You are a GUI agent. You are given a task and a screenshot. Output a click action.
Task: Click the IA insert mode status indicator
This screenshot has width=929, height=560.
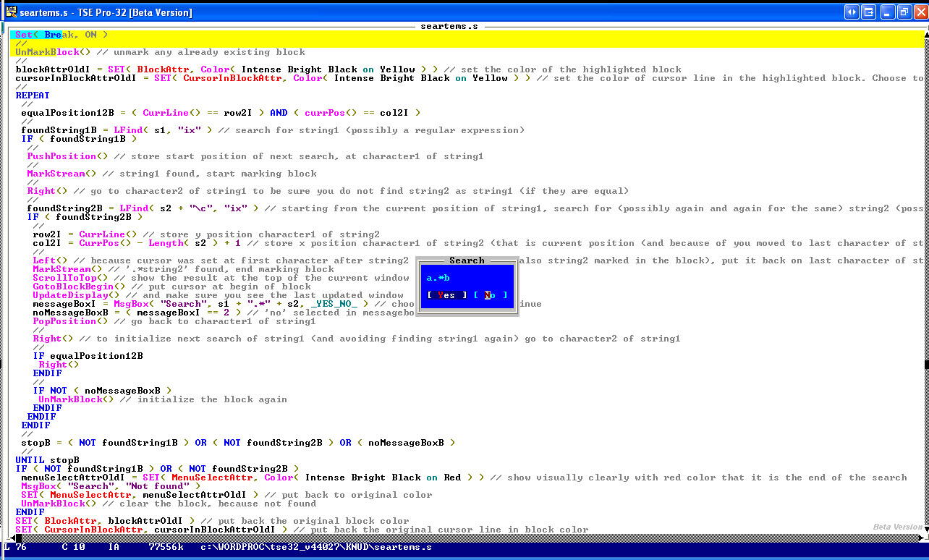114,547
